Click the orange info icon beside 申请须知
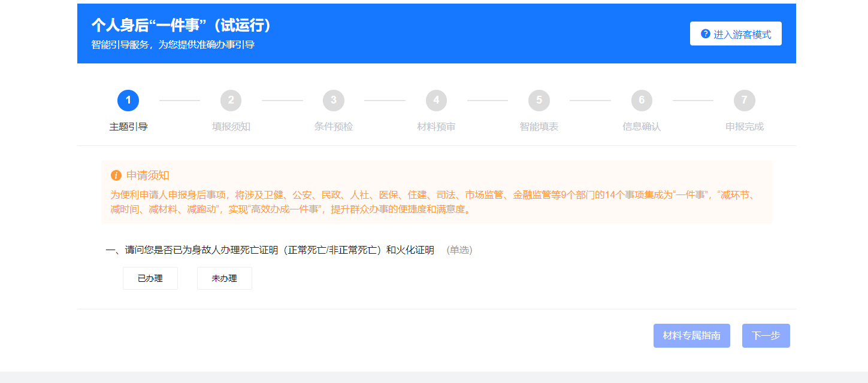The width and height of the screenshot is (868, 383). click(116, 175)
